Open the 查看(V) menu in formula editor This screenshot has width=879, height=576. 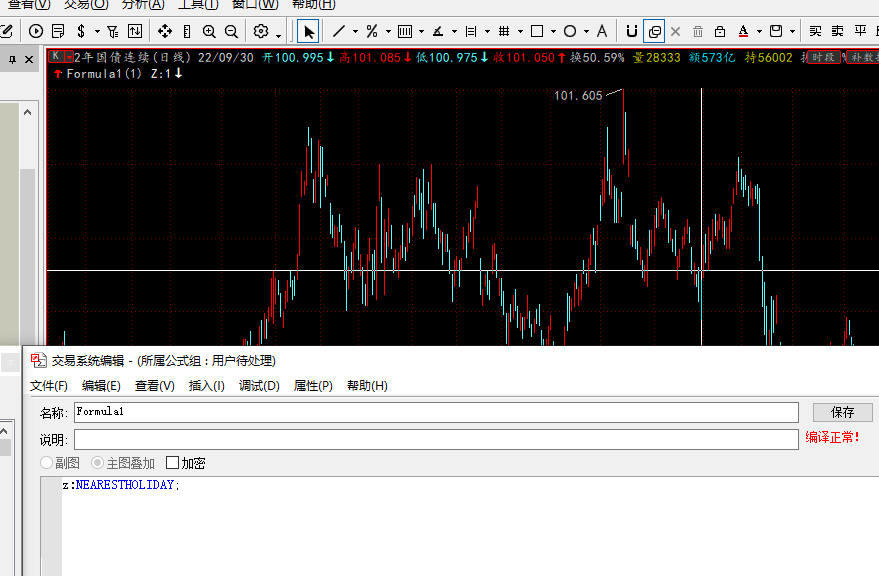pyautogui.click(x=155, y=386)
